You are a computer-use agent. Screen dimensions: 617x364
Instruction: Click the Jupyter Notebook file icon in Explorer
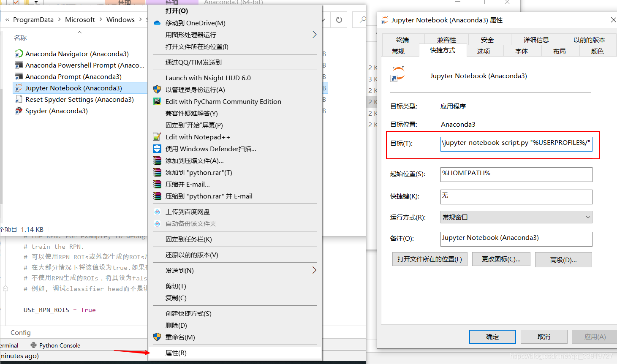pos(19,88)
